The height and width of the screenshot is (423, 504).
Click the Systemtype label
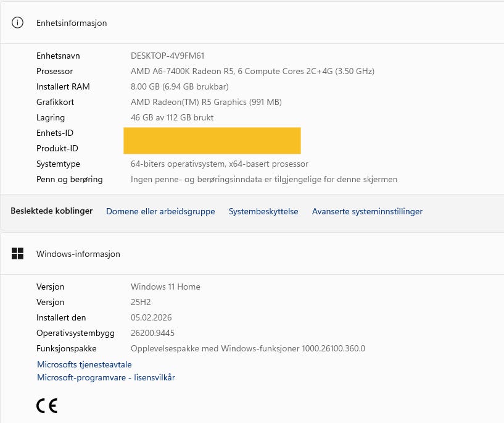pyautogui.click(x=58, y=164)
